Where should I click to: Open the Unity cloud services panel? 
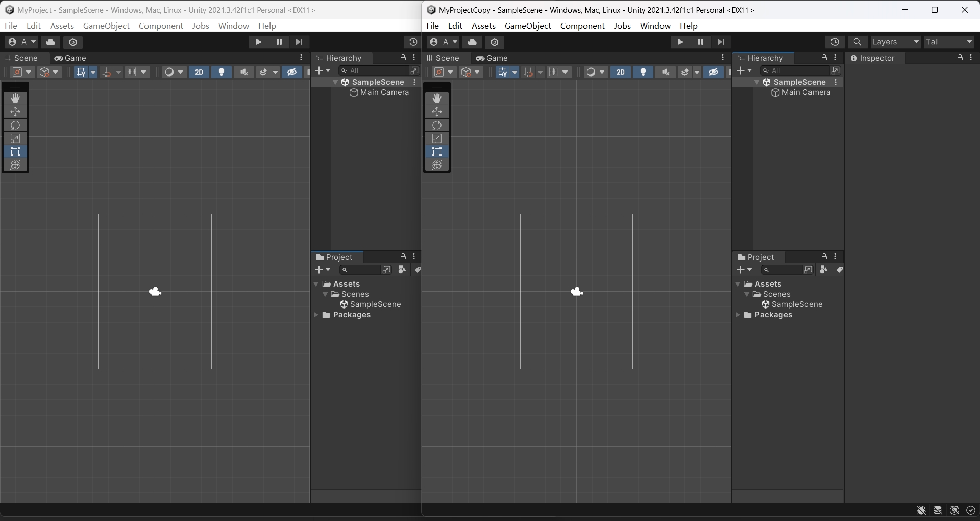click(x=50, y=42)
